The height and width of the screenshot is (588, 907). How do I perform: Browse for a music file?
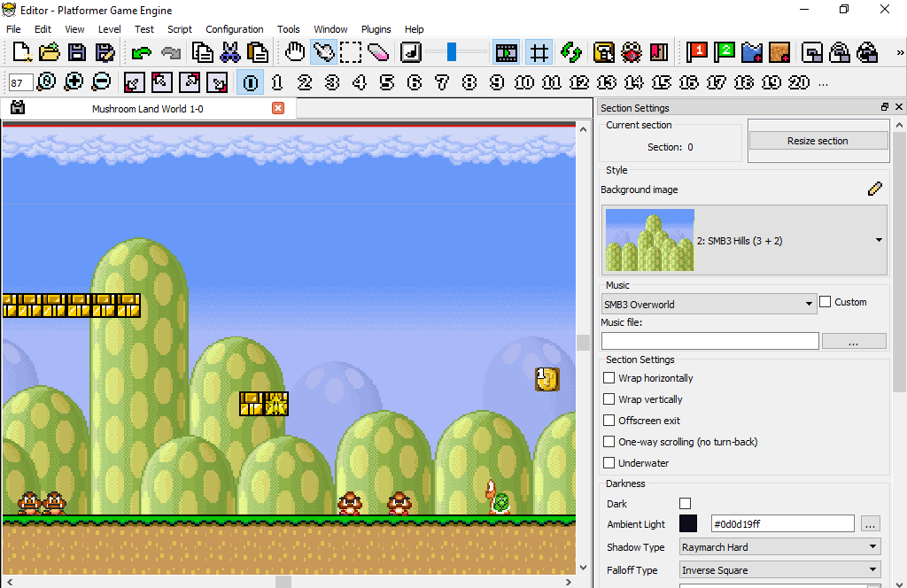[854, 341]
